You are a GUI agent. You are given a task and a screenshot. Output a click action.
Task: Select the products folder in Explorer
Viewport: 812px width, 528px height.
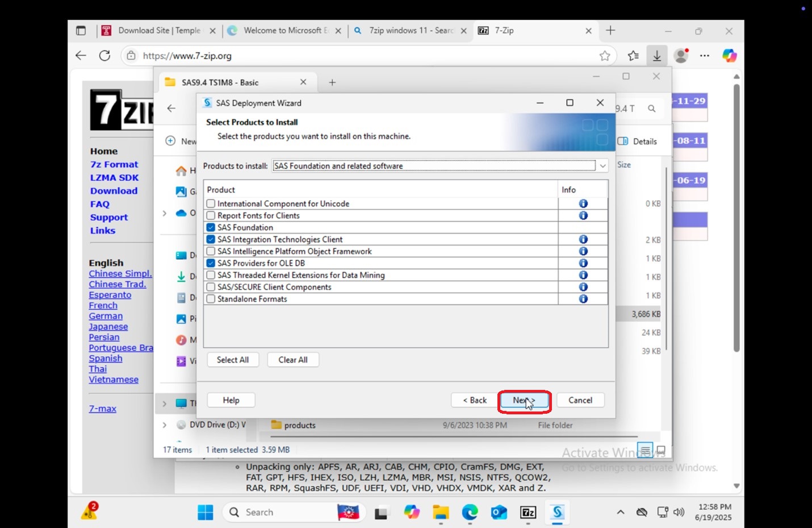point(300,425)
